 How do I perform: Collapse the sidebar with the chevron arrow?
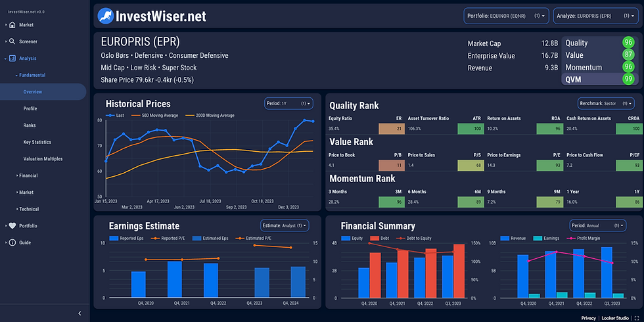coord(80,313)
